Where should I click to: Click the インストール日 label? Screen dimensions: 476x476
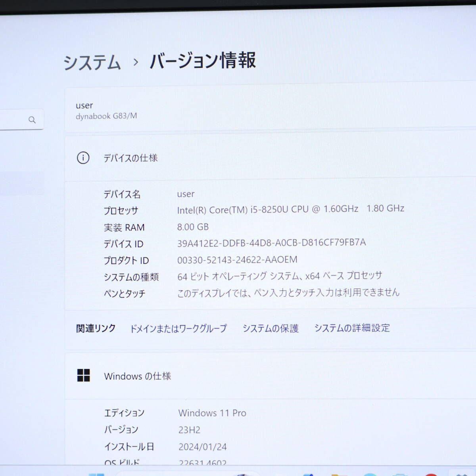[129, 447]
